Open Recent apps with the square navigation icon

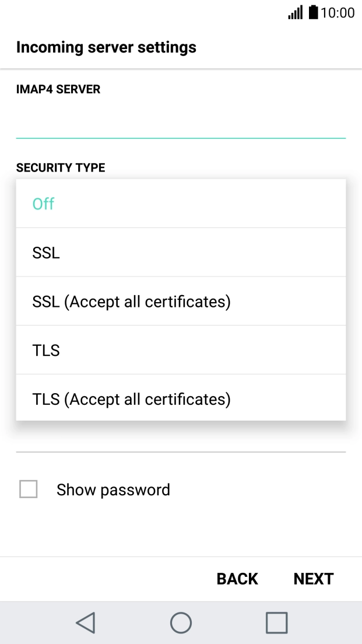(x=276, y=622)
